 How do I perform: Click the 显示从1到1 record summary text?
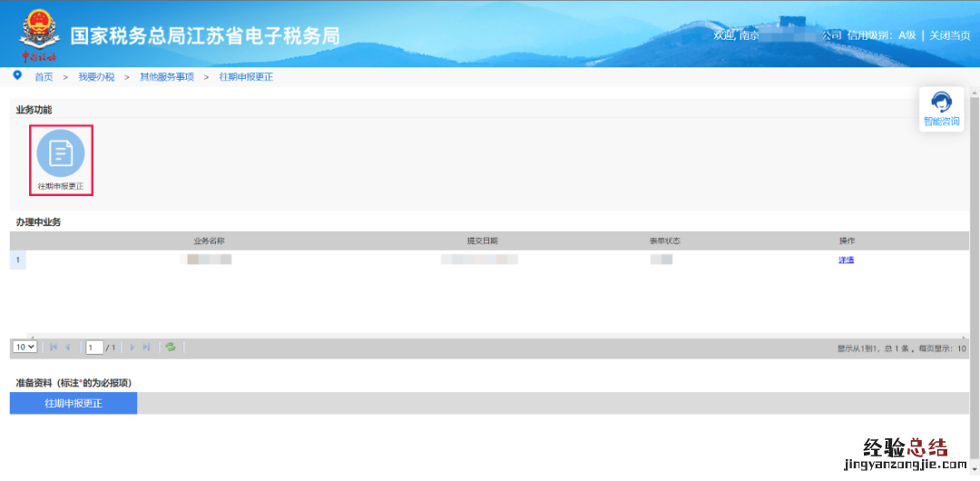[x=902, y=348]
